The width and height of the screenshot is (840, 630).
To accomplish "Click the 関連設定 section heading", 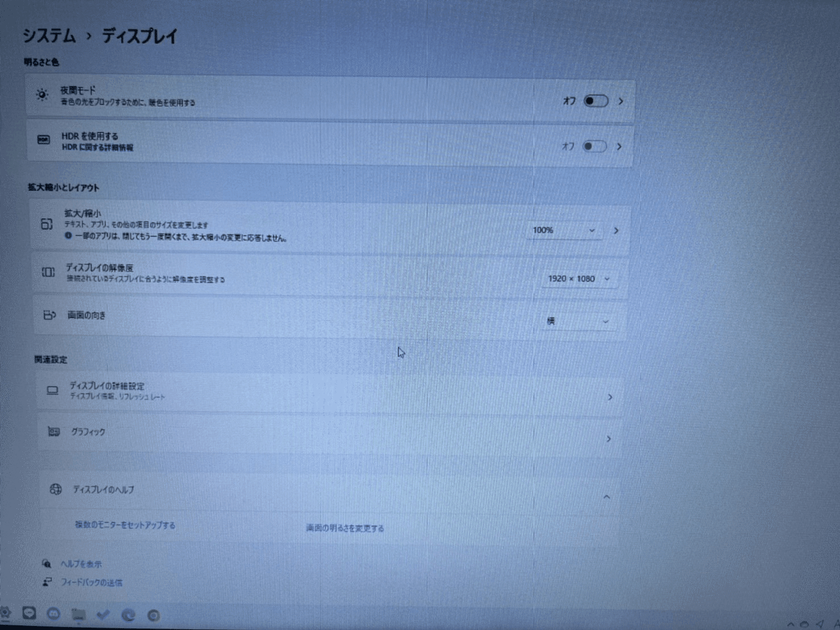I will 51,359.
